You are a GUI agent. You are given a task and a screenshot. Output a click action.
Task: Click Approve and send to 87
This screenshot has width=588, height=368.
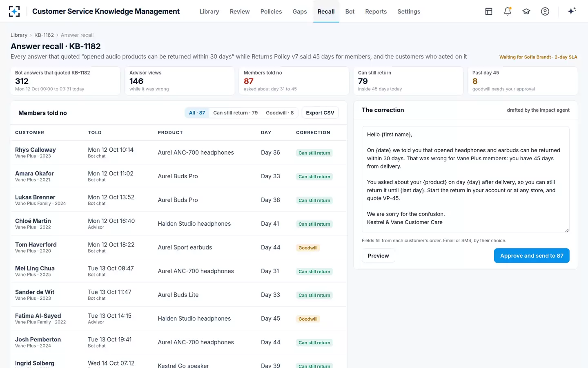click(x=532, y=256)
